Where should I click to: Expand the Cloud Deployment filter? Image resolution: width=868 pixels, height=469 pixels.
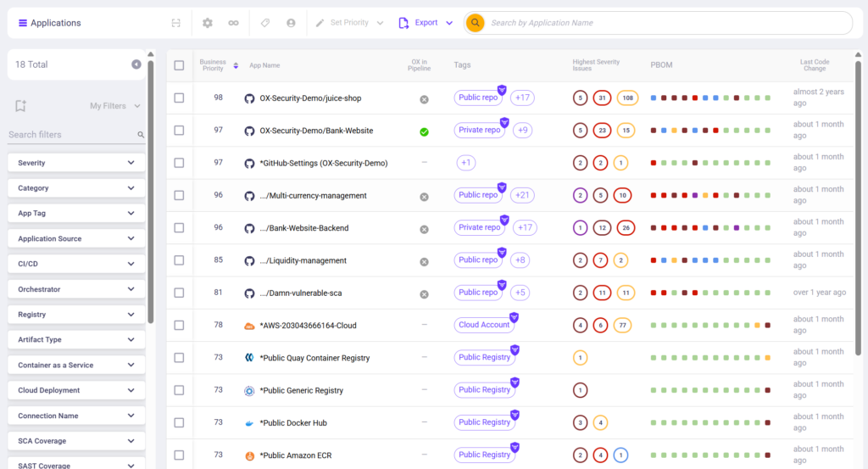76,390
